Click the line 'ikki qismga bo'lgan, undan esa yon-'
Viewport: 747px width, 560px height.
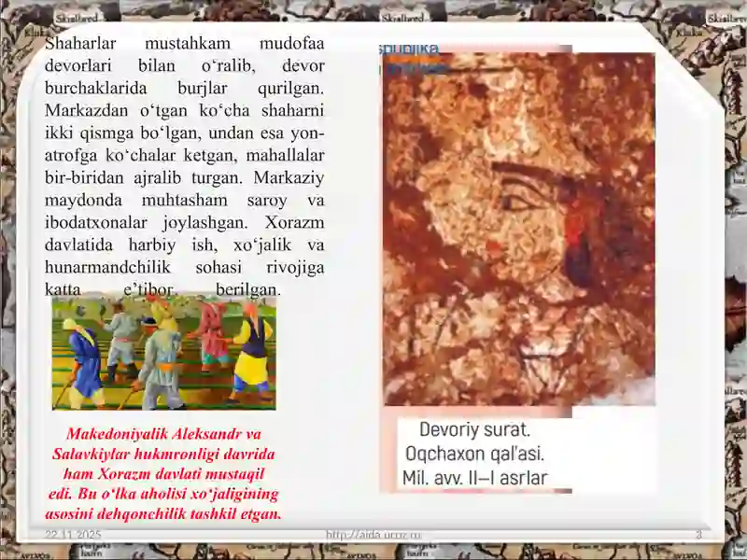[184, 133]
